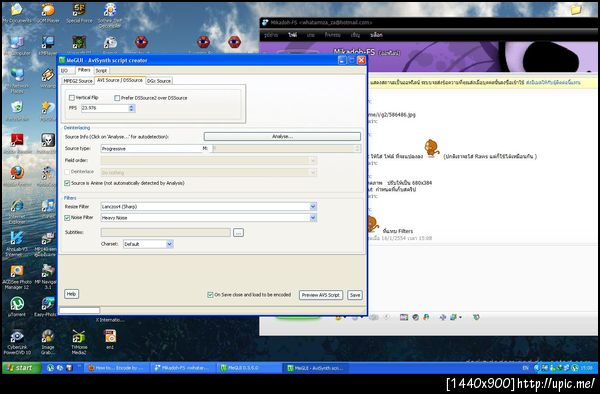The width and height of the screenshot is (600, 394).
Task: Launch Image Grab desktop shortcut
Action: 48,342
